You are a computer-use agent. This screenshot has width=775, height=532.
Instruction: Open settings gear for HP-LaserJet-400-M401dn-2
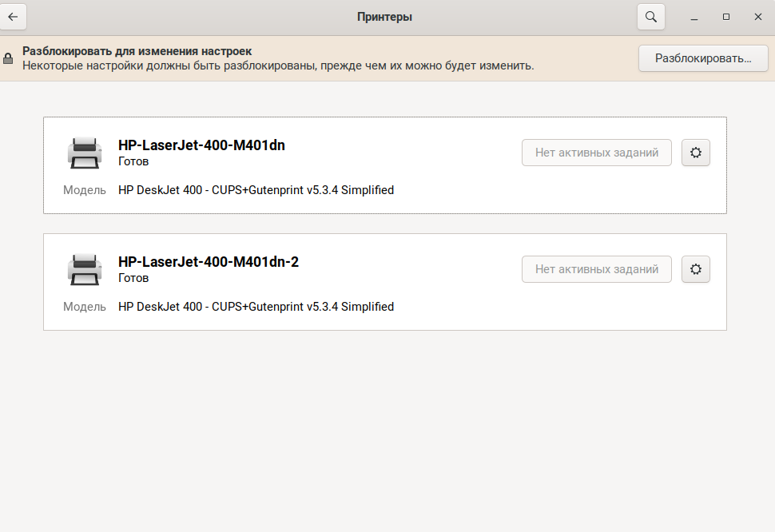coord(695,269)
